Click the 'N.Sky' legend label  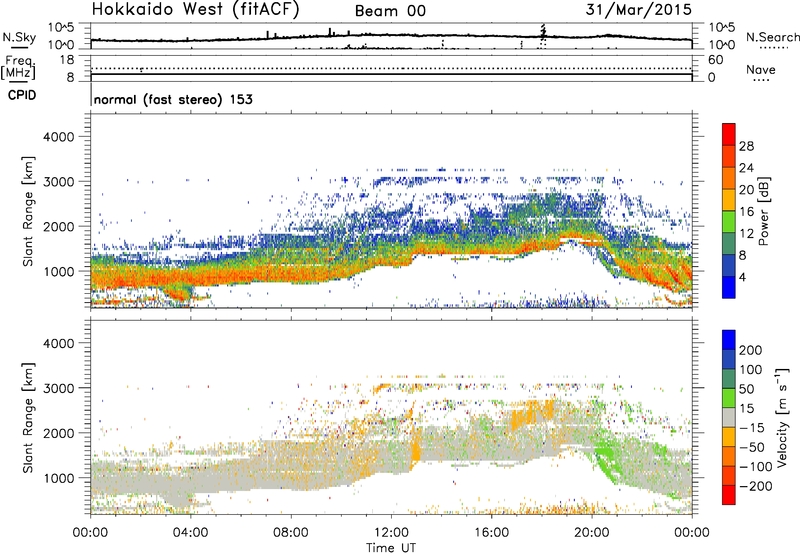19,37
